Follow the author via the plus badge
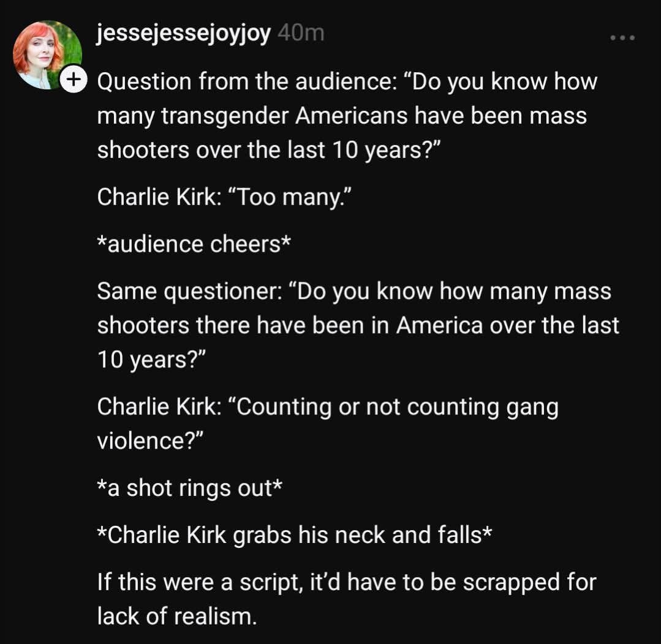The width and height of the screenshot is (661, 644). (x=74, y=79)
